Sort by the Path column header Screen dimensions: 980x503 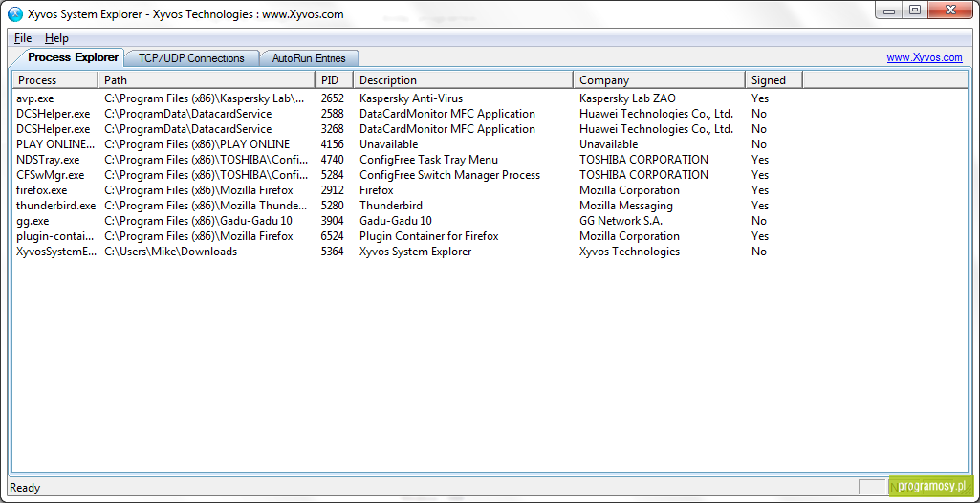pos(207,80)
